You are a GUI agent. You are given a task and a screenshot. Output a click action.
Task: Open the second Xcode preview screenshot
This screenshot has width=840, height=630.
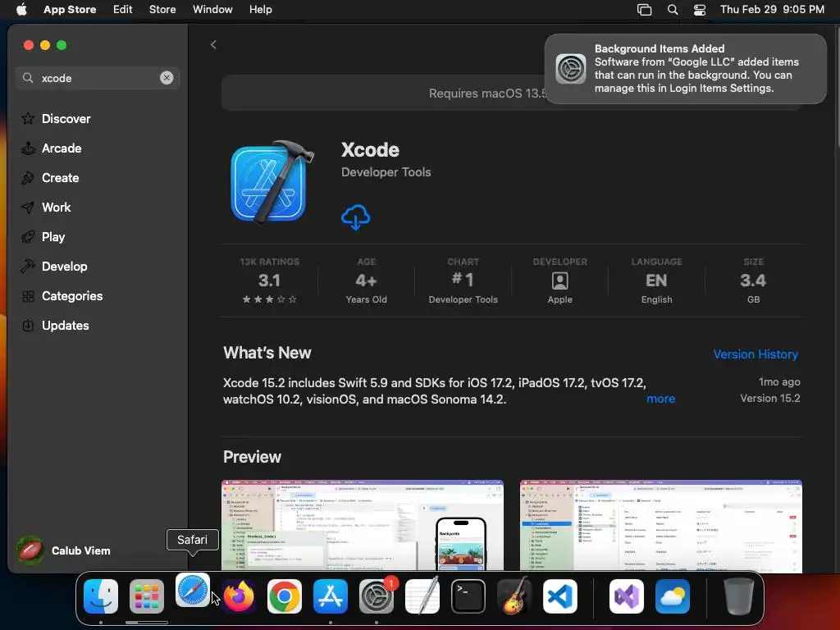(661, 526)
